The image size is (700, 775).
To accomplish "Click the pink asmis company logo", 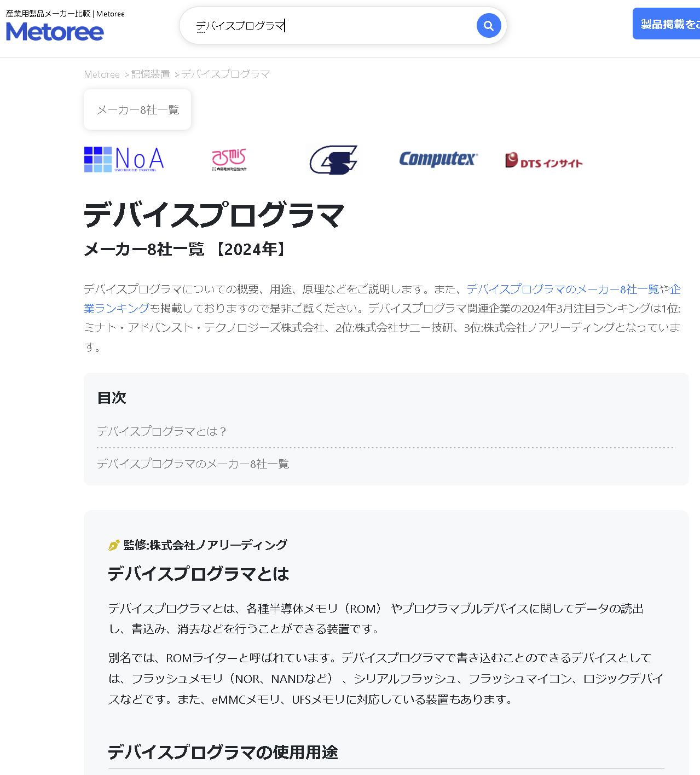I will click(229, 159).
